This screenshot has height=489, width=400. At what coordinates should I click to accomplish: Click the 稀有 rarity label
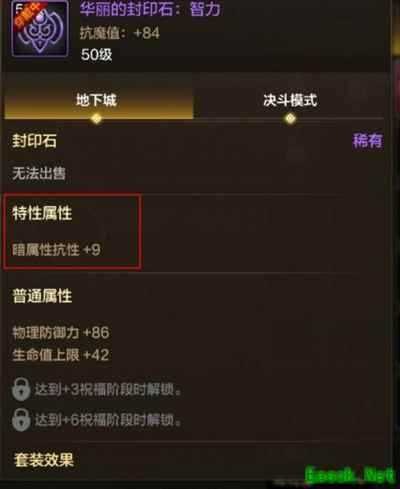point(368,140)
